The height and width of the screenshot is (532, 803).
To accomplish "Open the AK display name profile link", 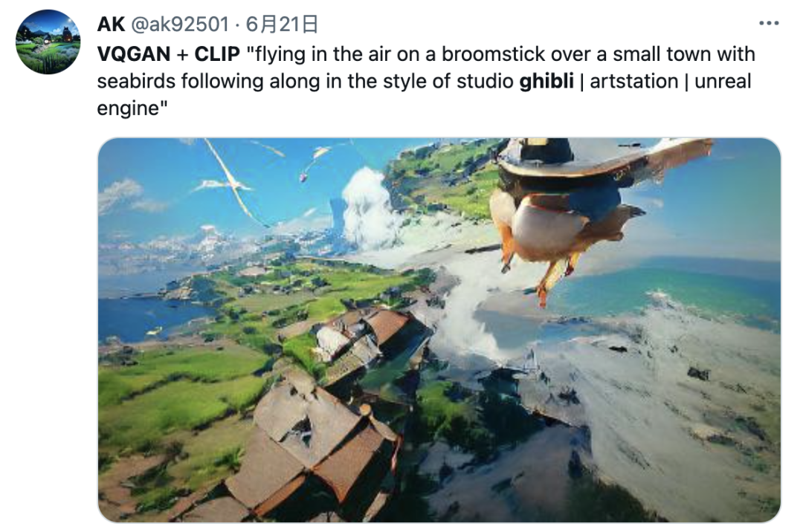I will (111, 24).
